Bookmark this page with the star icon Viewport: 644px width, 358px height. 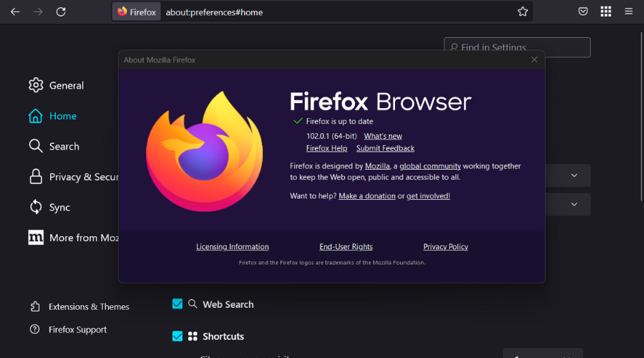(522, 11)
